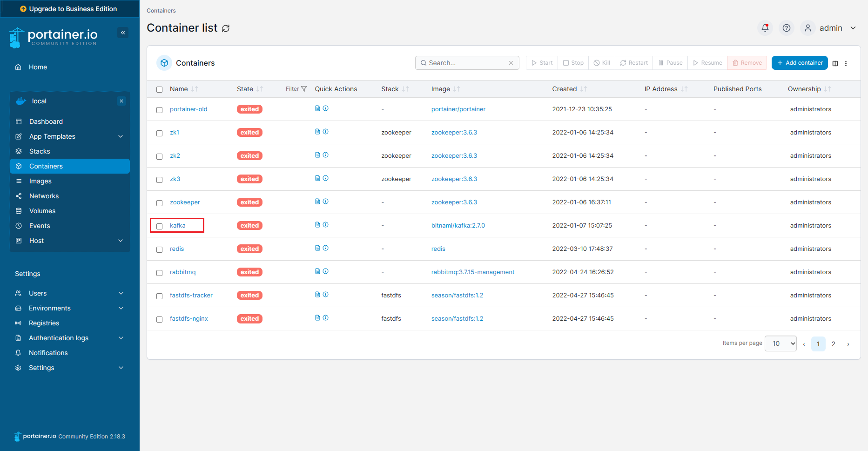868x451 pixels.
Task: Open Events in the sidebar
Action: (x=40, y=226)
